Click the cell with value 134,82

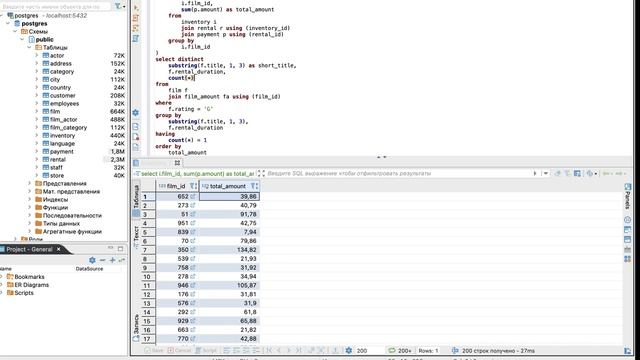(229, 250)
